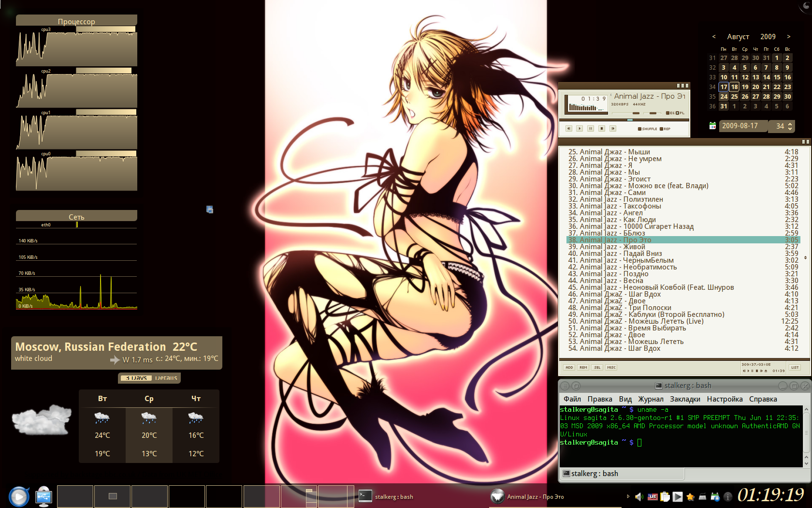Select track 44. Animal Jazz - Весна

pyautogui.click(x=683, y=281)
